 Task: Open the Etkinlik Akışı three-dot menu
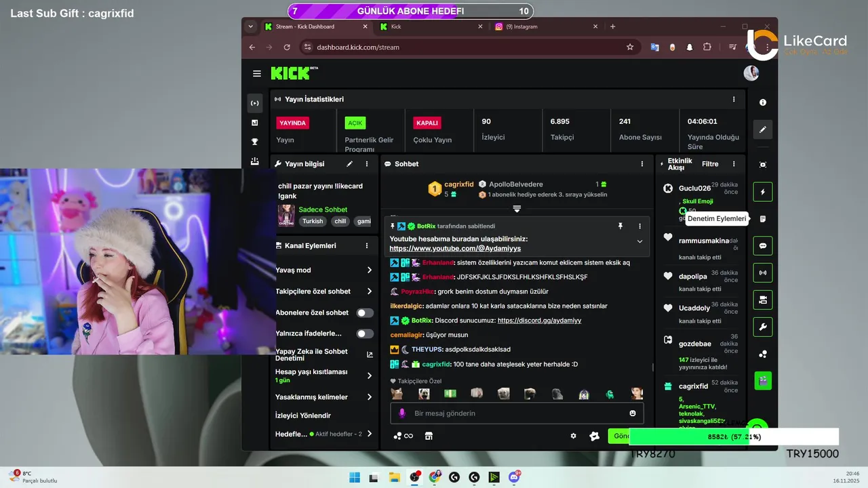(733, 164)
